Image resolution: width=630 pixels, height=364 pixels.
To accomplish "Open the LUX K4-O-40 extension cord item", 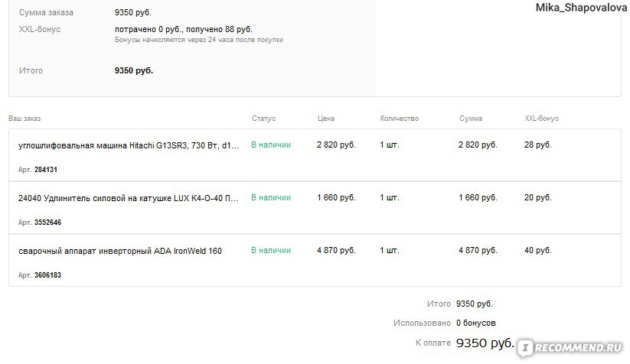I will coord(128,198).
